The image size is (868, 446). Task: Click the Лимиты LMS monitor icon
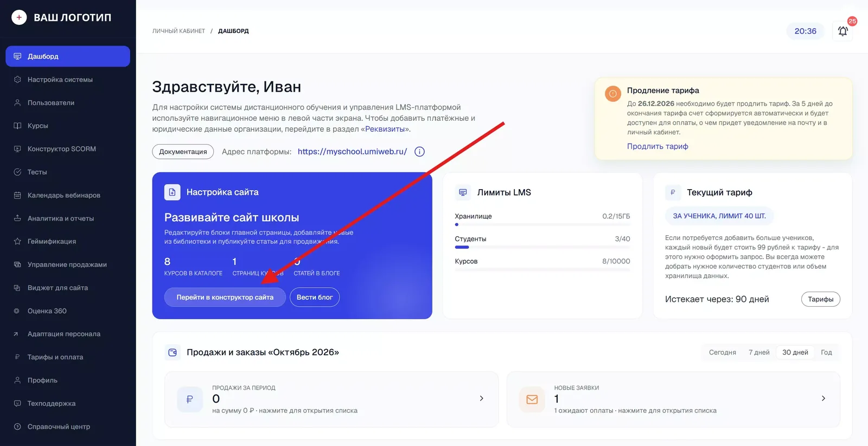(x=463, y=192)
